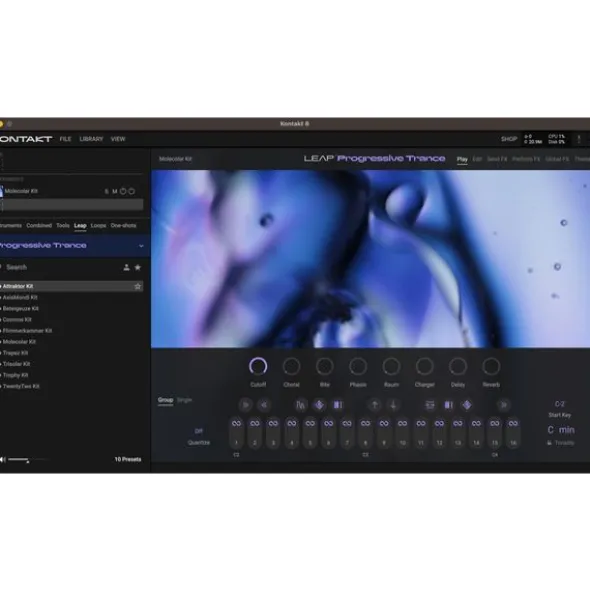Click the envelope shape icon above pad 4
Image resolution: width=590 pixels, height=591 pixels.
tap(301, 405)
